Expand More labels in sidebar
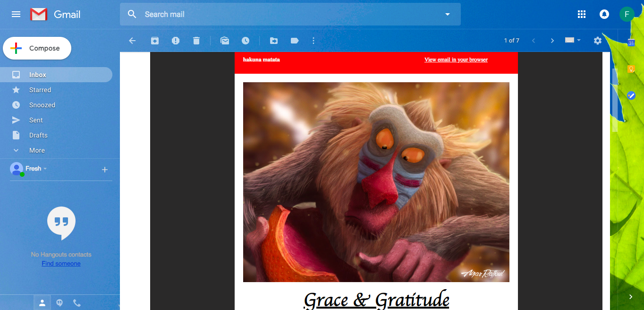Screen dimensions: 644x310 point(56,150)
